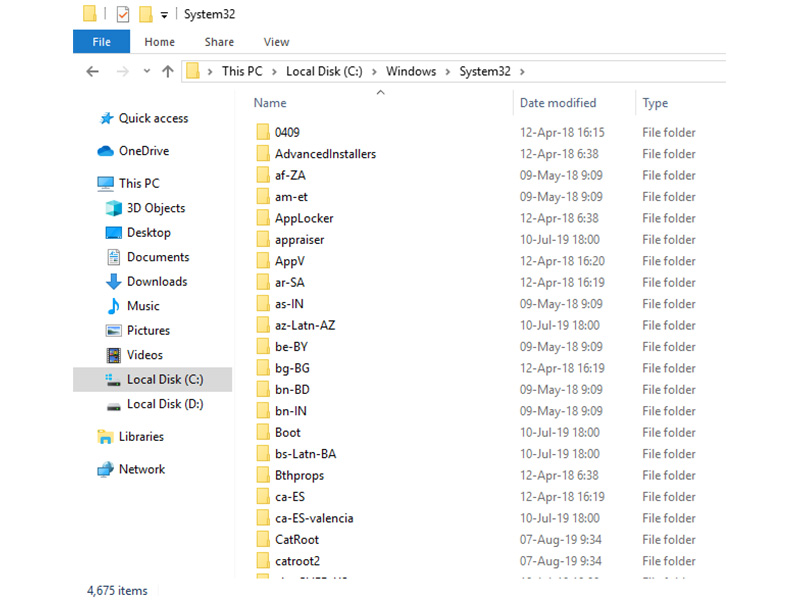
Task: Click the 3D Objects cube icon
Action: click(113, 208)
